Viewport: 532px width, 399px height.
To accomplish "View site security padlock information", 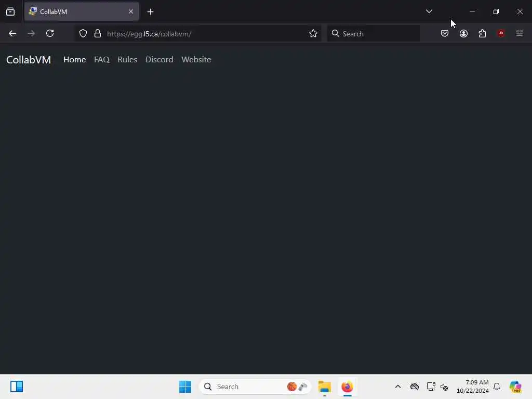I will (98, 33).
